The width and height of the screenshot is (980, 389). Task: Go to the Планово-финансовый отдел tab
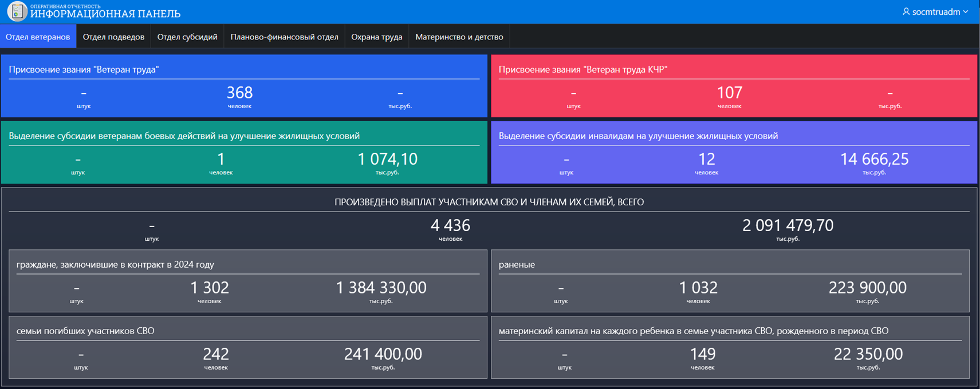284,37
